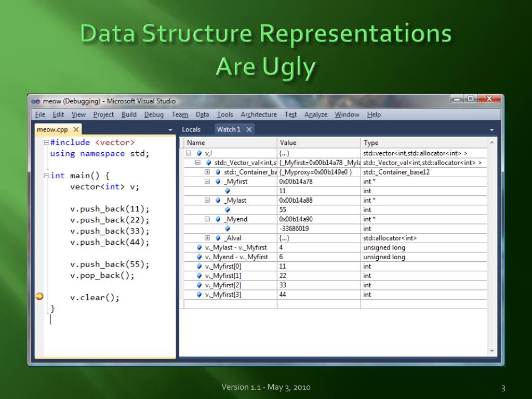Collapse the _Myend node
Viewport: 532px width, 399px height.
[x=207, y=219]
